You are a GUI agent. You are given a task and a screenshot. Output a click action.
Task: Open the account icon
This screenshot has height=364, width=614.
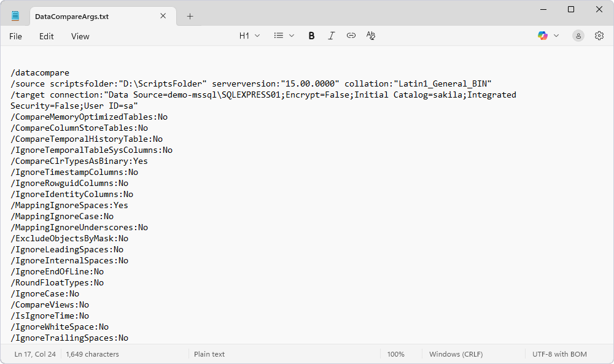[x=578, y=36]
